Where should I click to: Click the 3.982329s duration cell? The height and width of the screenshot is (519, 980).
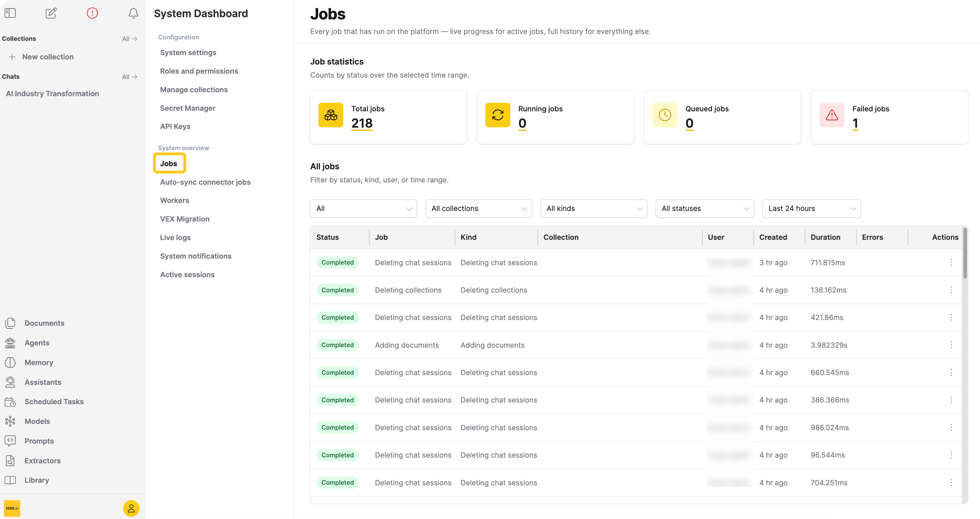[829, 345]
